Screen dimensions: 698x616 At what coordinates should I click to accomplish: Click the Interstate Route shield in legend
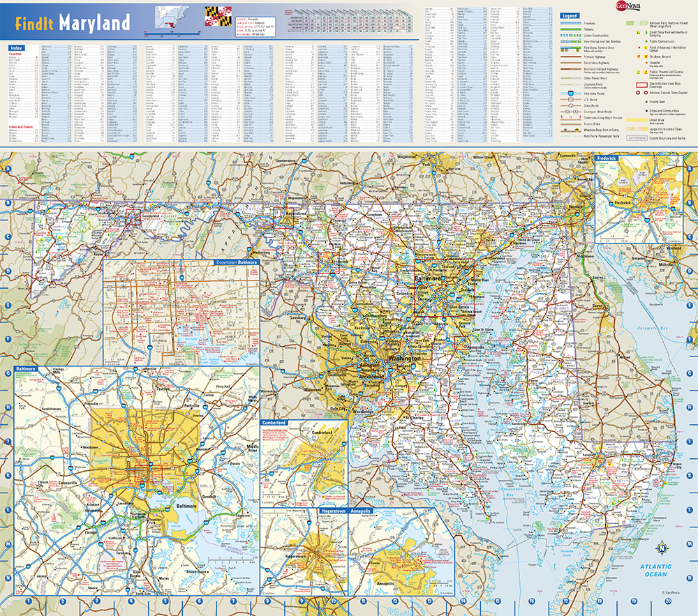(x=570, y=94)
